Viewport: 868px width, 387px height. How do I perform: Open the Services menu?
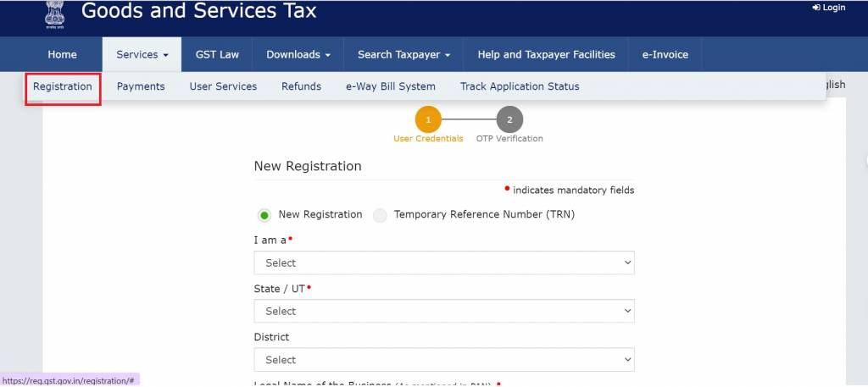pyautogui.click(x=142, y=54)
